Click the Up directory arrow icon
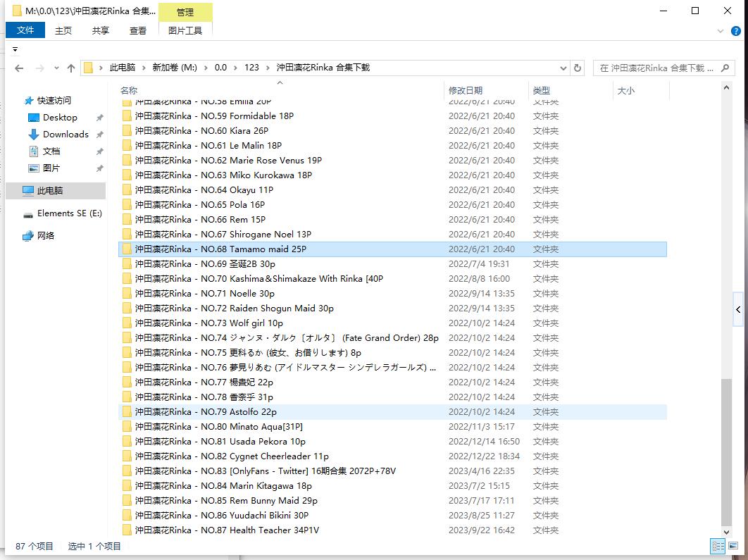The image size is (748, 560). [71, 68]
